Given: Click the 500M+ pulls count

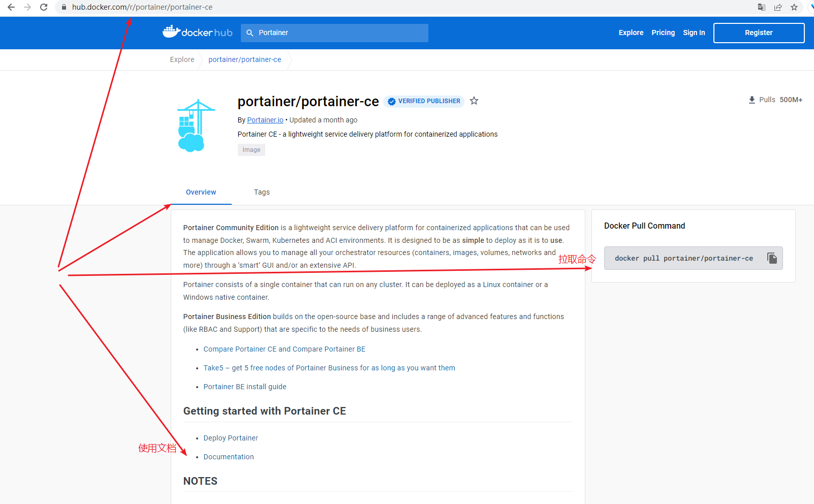Looking at the screenshot, I should 791,100.
